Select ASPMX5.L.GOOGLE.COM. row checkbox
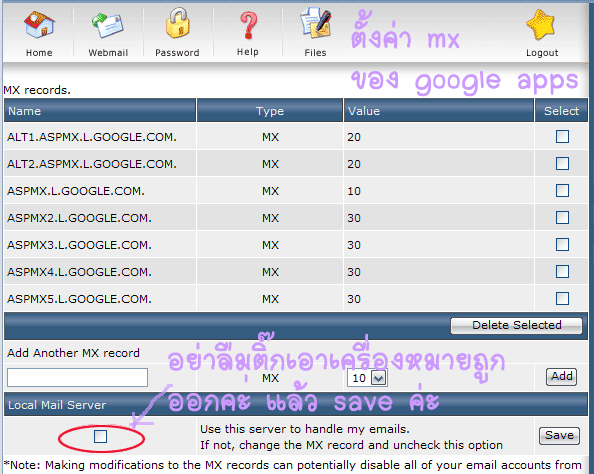594x474 pixels. point(562,298)
